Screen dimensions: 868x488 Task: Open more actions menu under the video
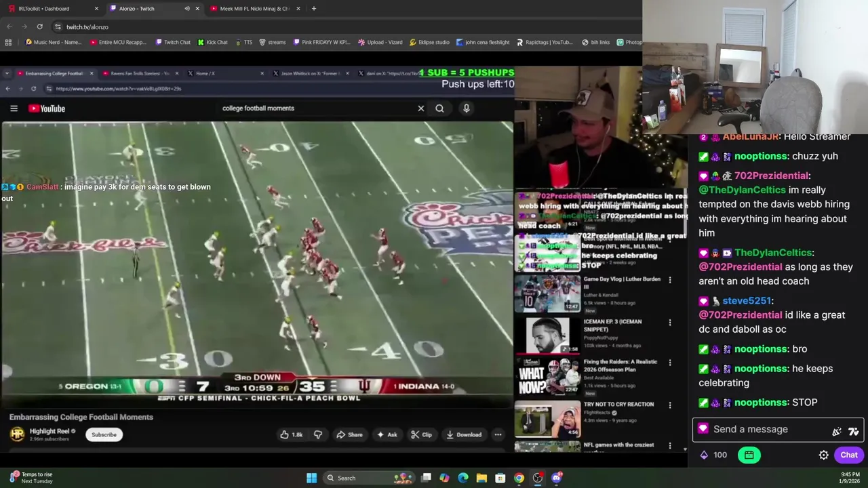(498, 434)
